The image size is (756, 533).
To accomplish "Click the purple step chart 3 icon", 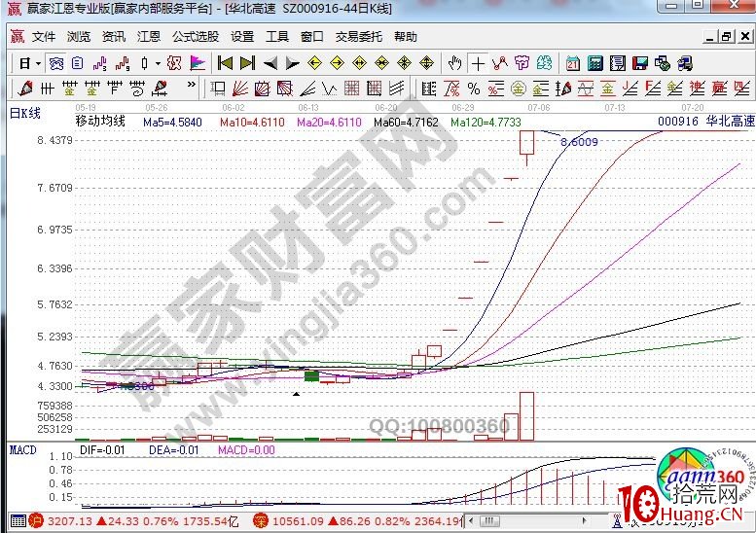I will (100, 63).
